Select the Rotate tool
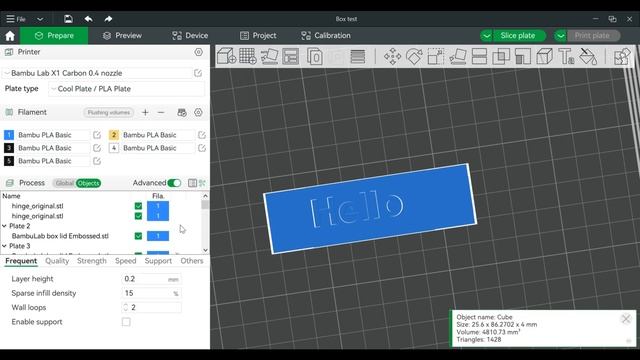 (414, 56)
